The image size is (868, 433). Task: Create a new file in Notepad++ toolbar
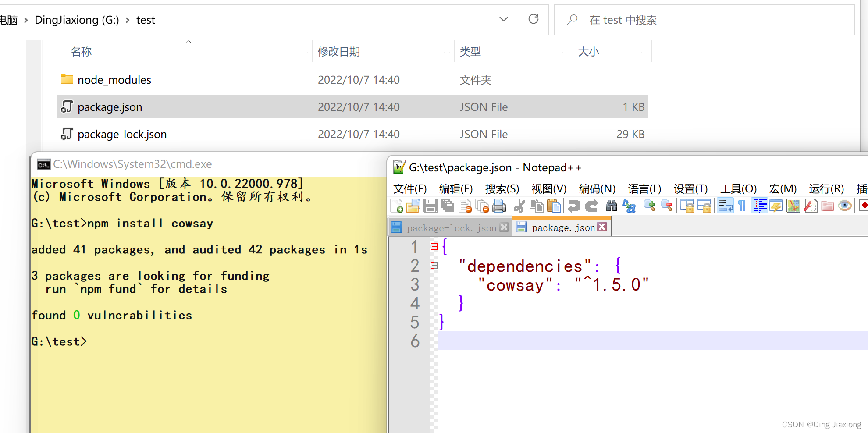coord(397,206)
